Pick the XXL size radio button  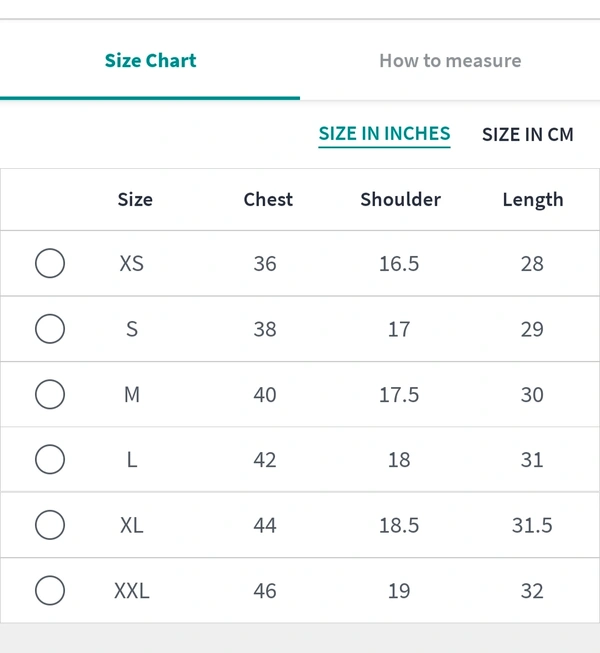(50, 591)
